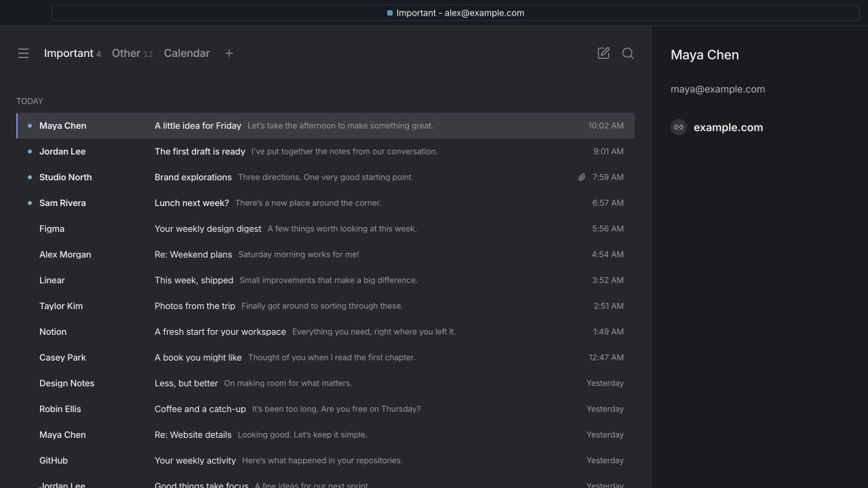
Task: Open the example.com domain link
Action: pyautogui.click(x=728, y=127)
